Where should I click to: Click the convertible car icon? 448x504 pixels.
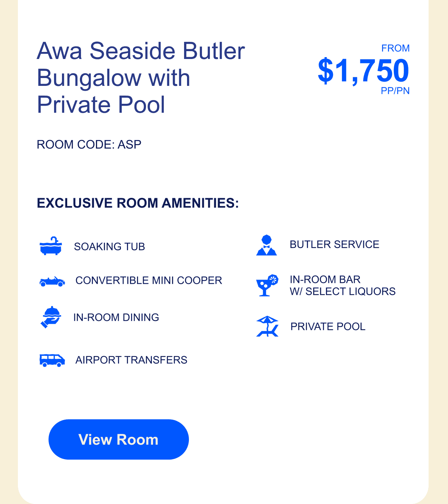pyautogui.click(x=52, y=281)
